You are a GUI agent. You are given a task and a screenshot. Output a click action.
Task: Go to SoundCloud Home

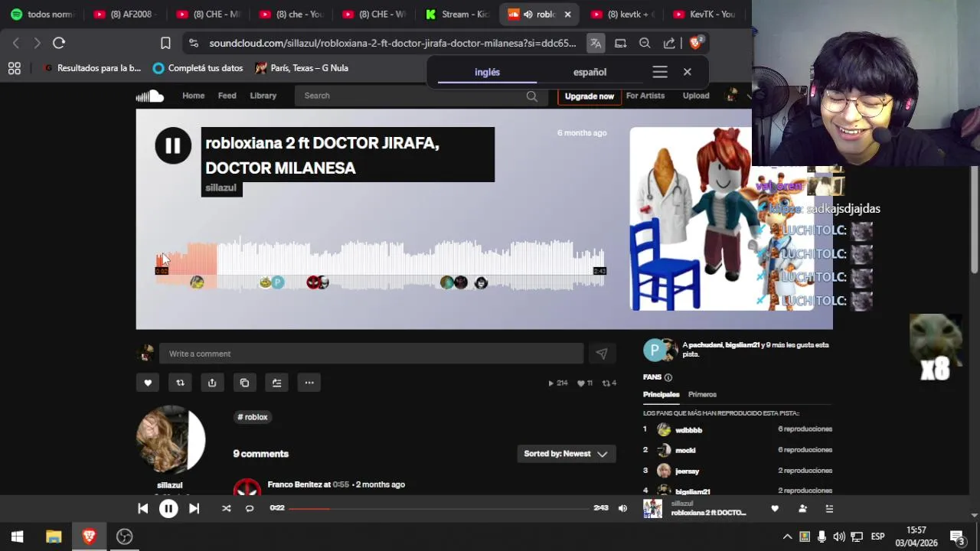click(x=193, y=96)
